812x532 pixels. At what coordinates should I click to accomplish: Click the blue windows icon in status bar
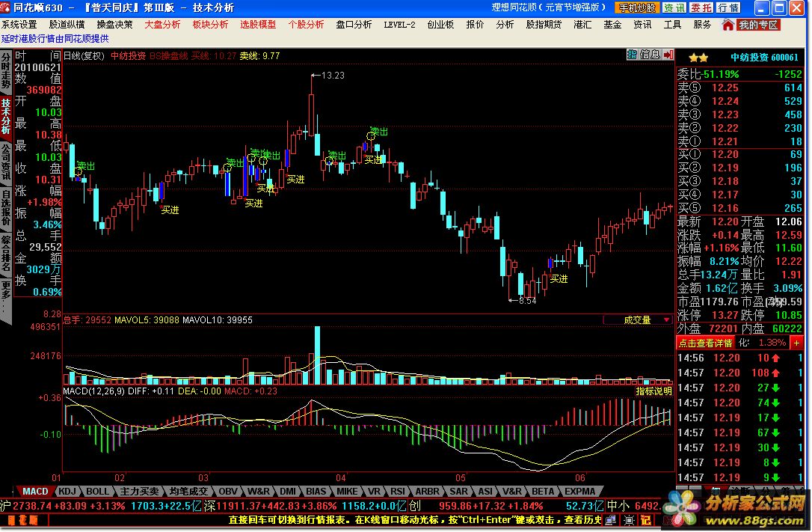[611, 519]
